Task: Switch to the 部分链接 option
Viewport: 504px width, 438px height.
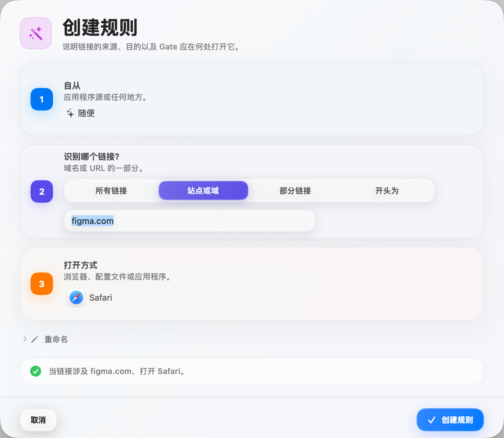Action: 295,190
